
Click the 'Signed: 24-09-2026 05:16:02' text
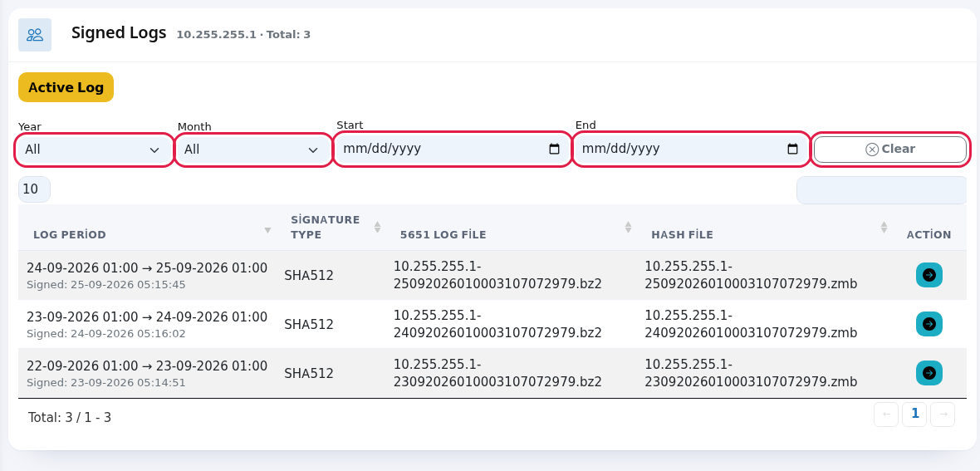pos(106,334)
